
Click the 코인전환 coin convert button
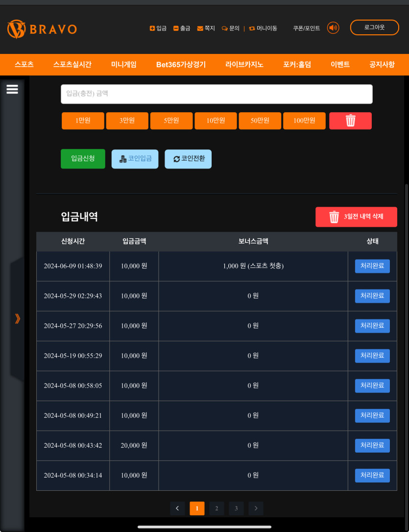(x=188, y=159)
